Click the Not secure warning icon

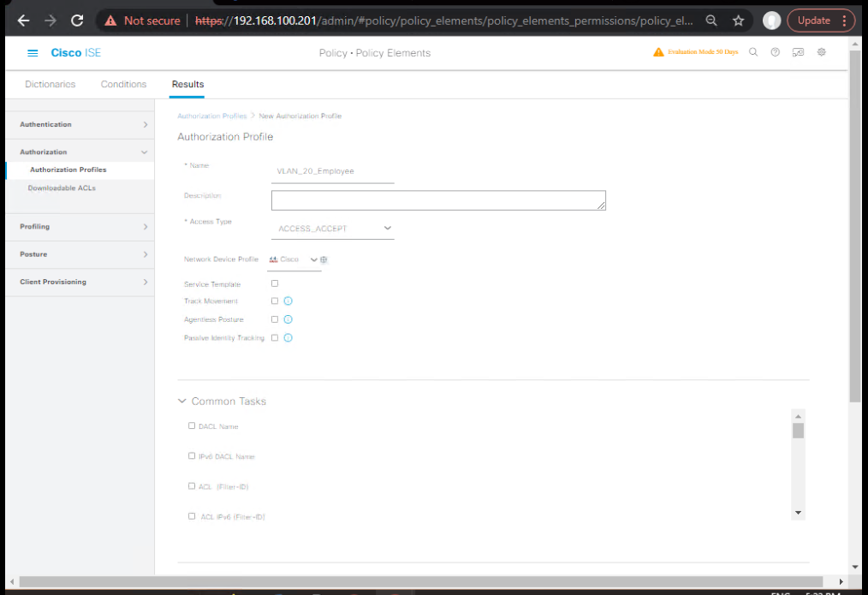(110, 21)
